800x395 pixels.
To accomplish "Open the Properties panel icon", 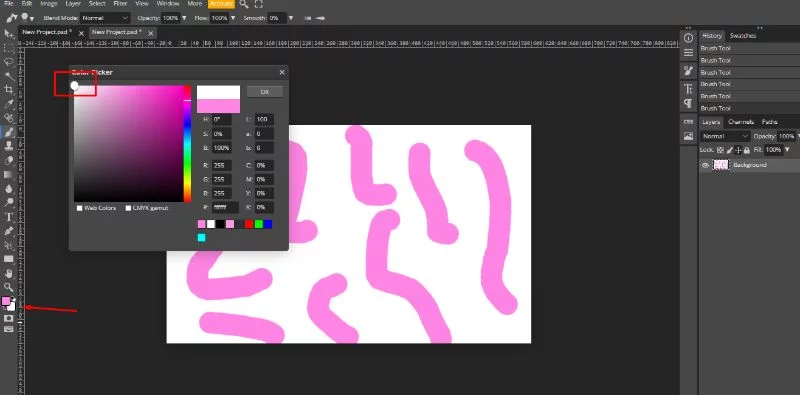I will [688, 53].
